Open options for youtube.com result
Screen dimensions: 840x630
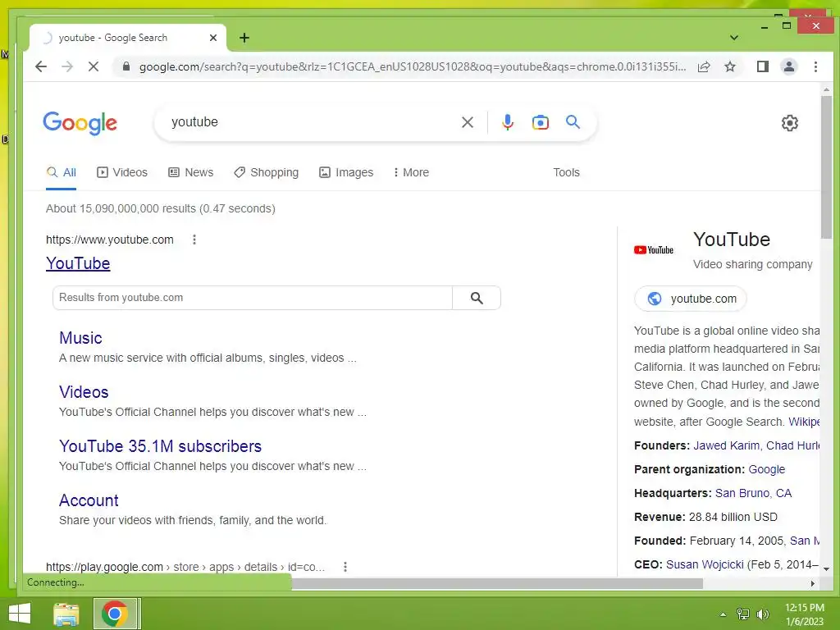(194, 240)
